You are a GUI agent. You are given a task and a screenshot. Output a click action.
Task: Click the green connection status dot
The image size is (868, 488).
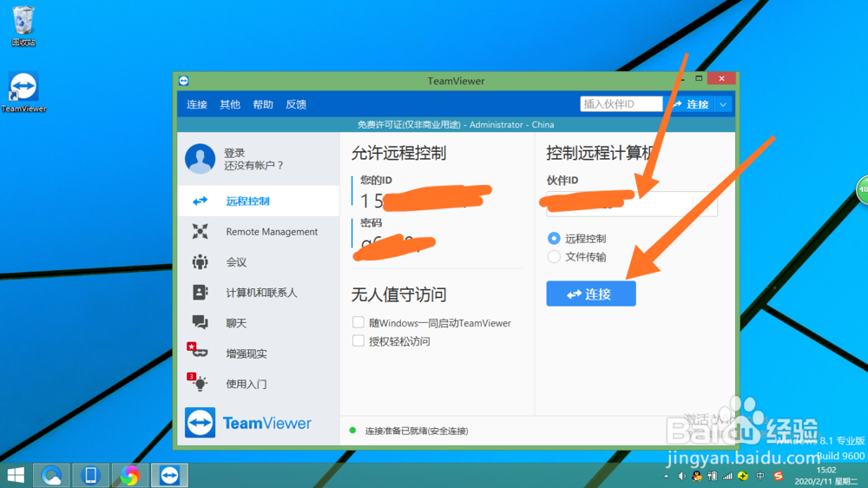pyautogui.click(x=352, y=431)
